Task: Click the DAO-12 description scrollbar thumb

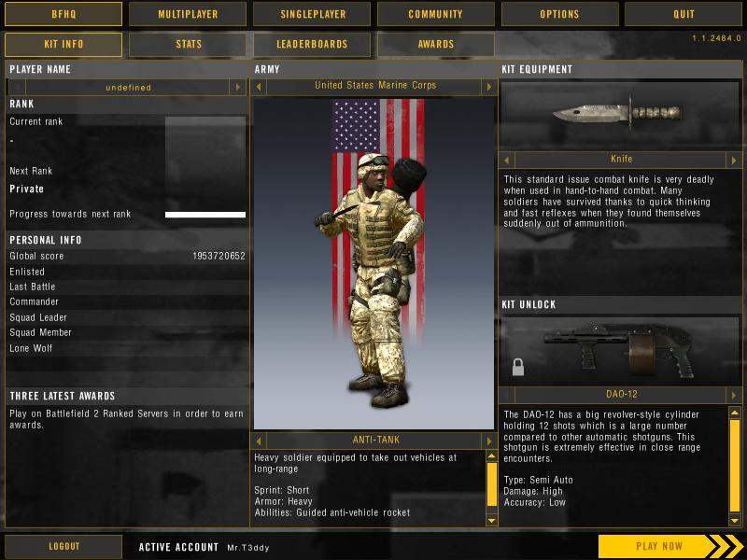Action: tap(735, 466)
